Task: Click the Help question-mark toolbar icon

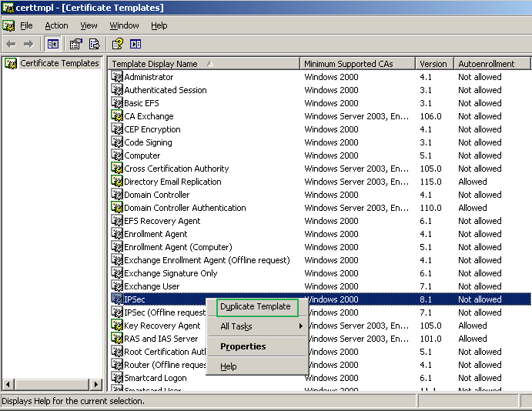Action: coord(118,44)
